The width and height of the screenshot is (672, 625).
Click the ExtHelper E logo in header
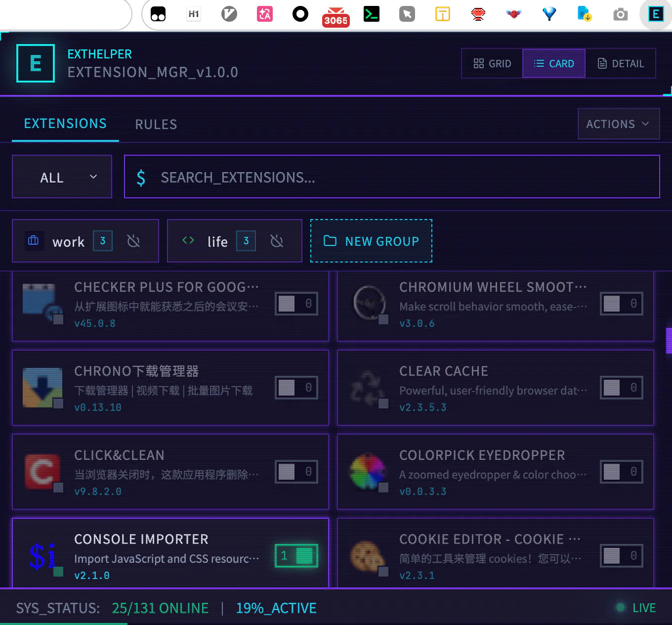point(36,63)
